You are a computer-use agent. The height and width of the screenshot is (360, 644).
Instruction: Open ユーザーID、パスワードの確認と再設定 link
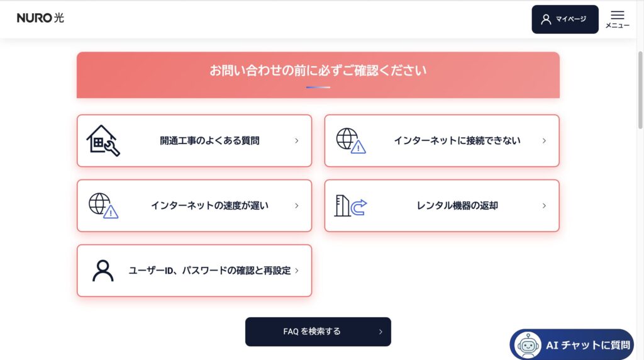coord(209,271)
